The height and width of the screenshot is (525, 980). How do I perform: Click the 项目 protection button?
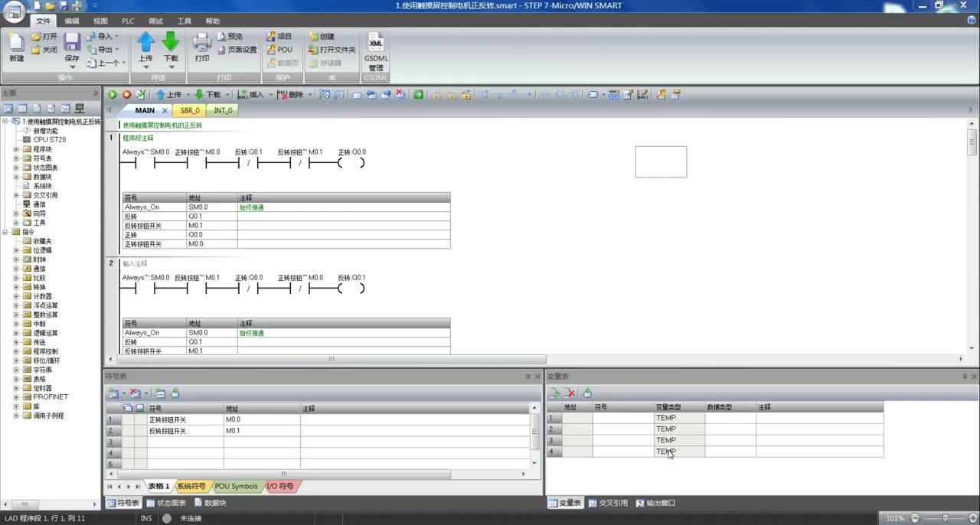tap(279, 36)
